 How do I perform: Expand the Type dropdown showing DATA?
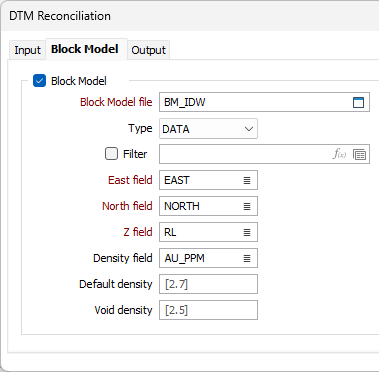pos(208,128)
